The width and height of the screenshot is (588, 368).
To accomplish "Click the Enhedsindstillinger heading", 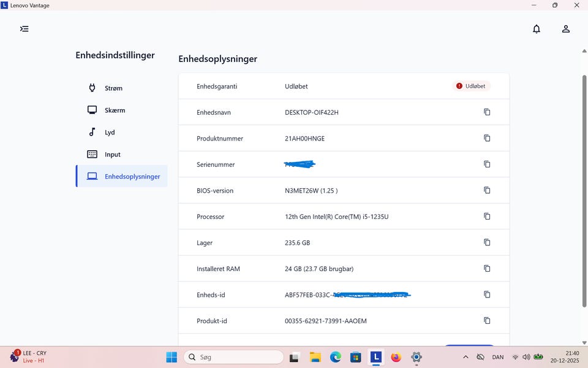I will pos(115,55).
